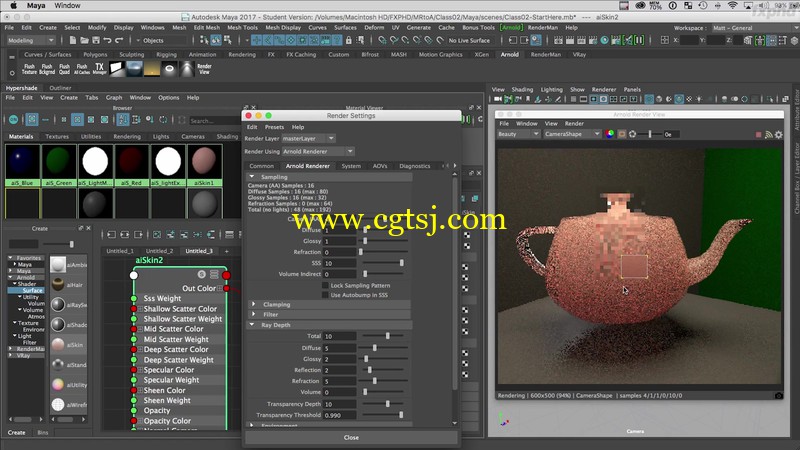This screenshot has height=450, width=800.
Task: Add a new graph tab with plus
Action: 227,251
